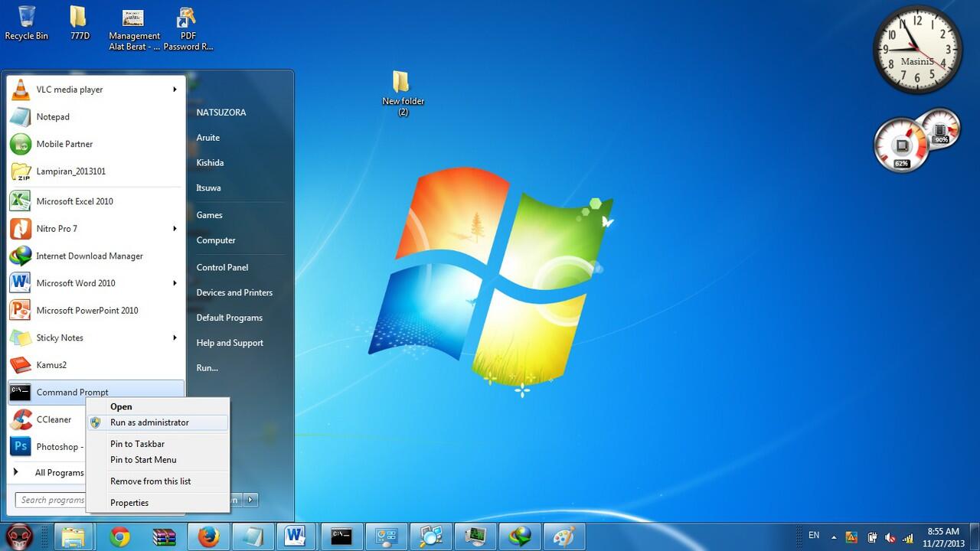
Task: Open the Games link
Action: click(210, 215)
